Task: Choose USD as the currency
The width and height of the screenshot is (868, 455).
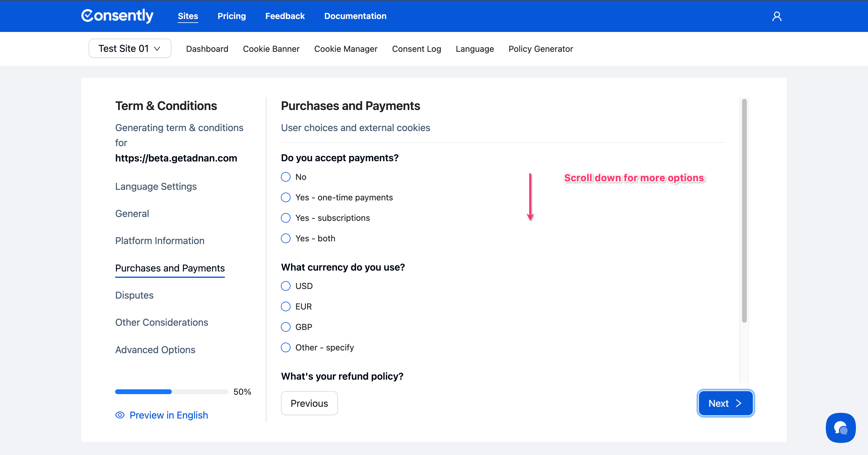Action: (286, 286)
